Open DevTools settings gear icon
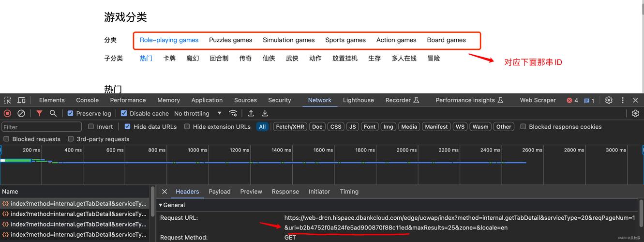 coord(609,100)
